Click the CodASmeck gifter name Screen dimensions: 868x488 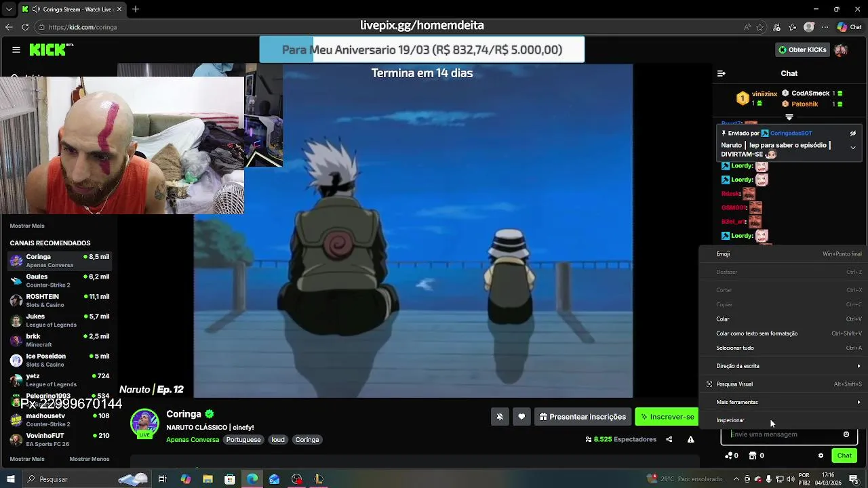click(810, 94)
